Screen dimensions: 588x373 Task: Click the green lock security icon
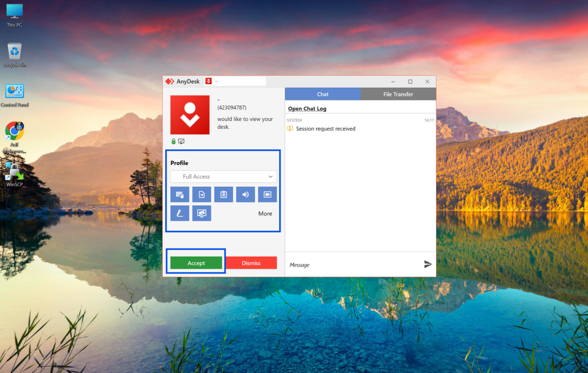[173, 141]
